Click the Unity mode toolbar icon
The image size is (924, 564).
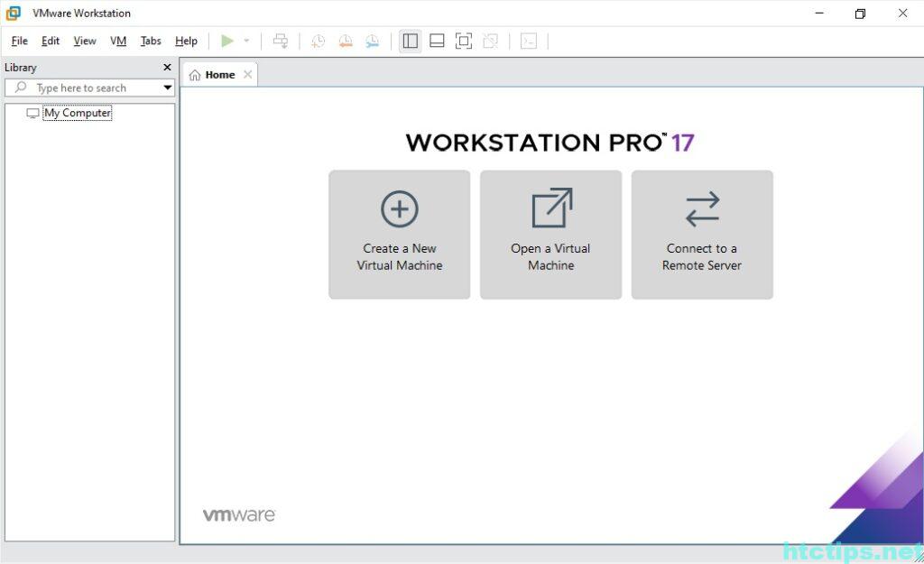(x=490, y=41)
